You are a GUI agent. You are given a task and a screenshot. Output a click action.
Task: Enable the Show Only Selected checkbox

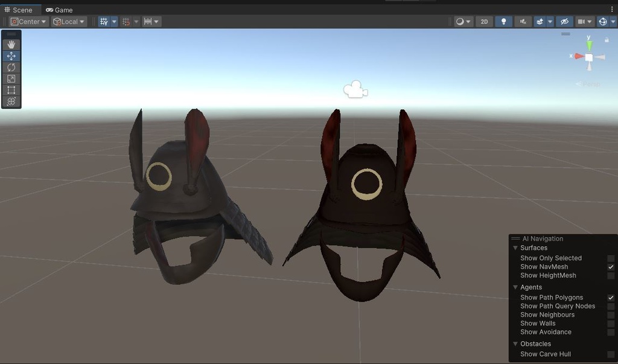(611, 258)
